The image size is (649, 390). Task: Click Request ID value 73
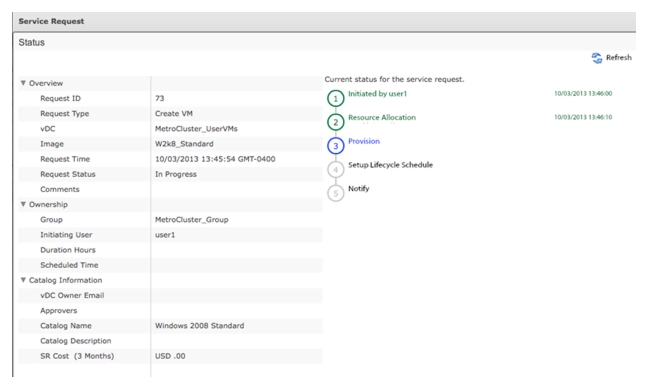160,99
